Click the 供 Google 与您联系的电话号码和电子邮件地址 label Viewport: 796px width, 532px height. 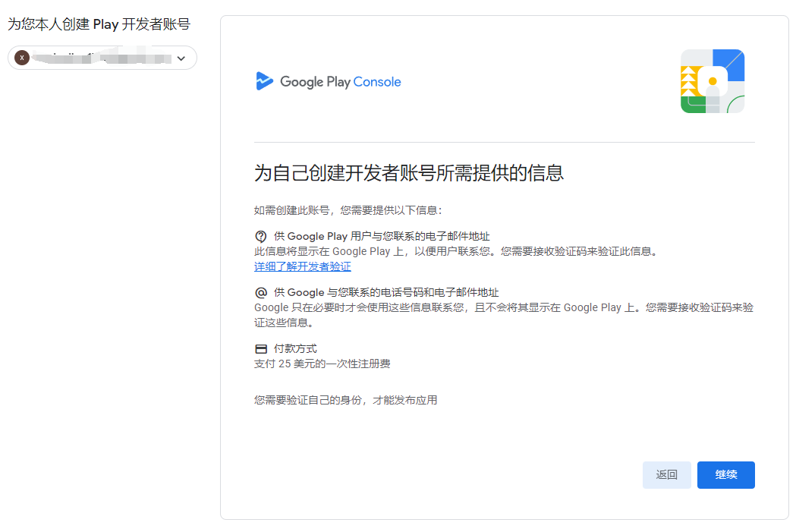(386, 293)
